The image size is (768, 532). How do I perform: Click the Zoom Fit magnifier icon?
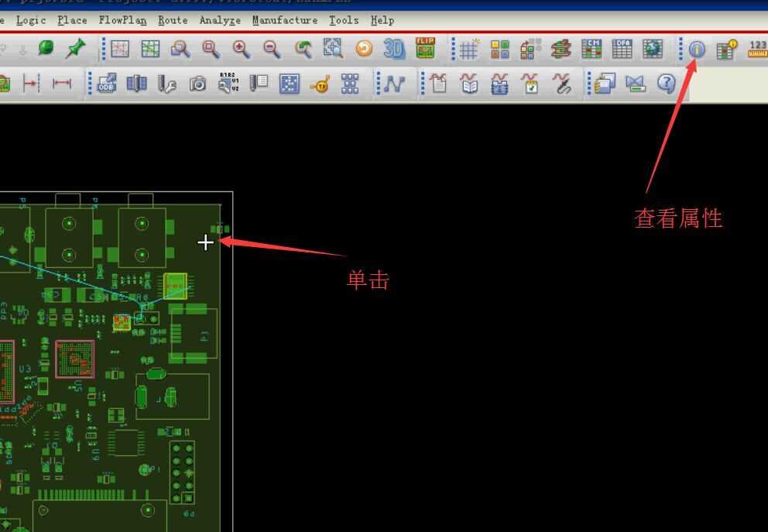[x=211, y=49]
